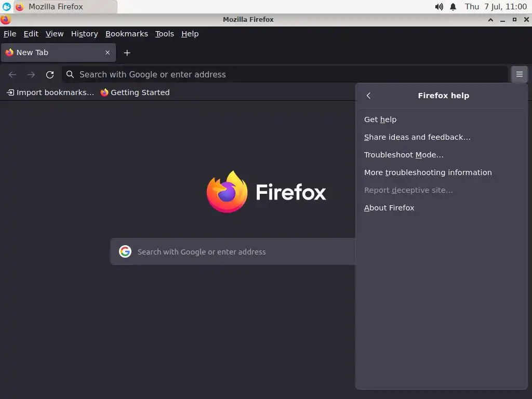The width and height of the screenshot is (532, 399).
Task: Open the View menu
Action: tap(55, 34)
